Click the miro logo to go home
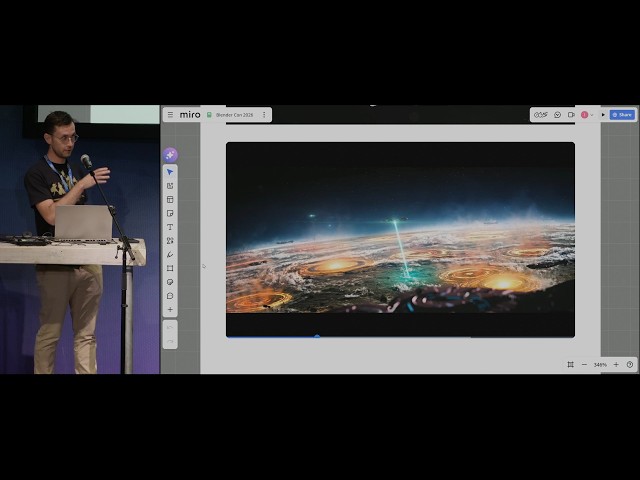This screenshot has height=480, width=640. tap(190, 115)
